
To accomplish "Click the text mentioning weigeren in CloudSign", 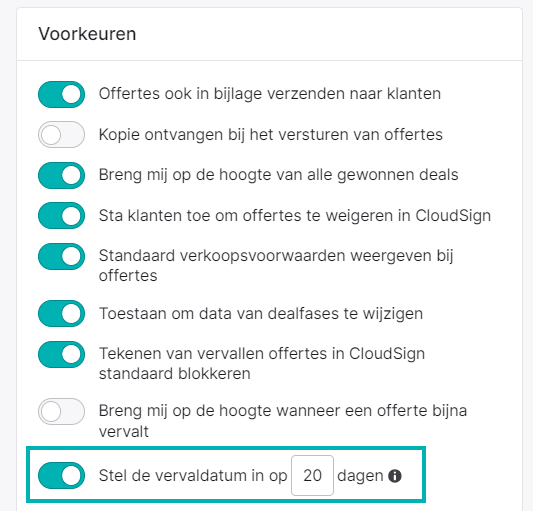I will click(x=295, y=216).
